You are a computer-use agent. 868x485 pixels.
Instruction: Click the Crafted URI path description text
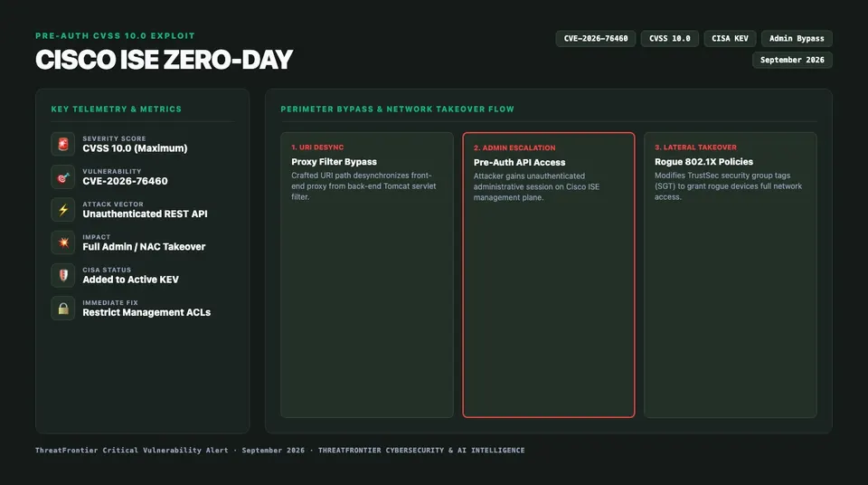tap(363, 186)
